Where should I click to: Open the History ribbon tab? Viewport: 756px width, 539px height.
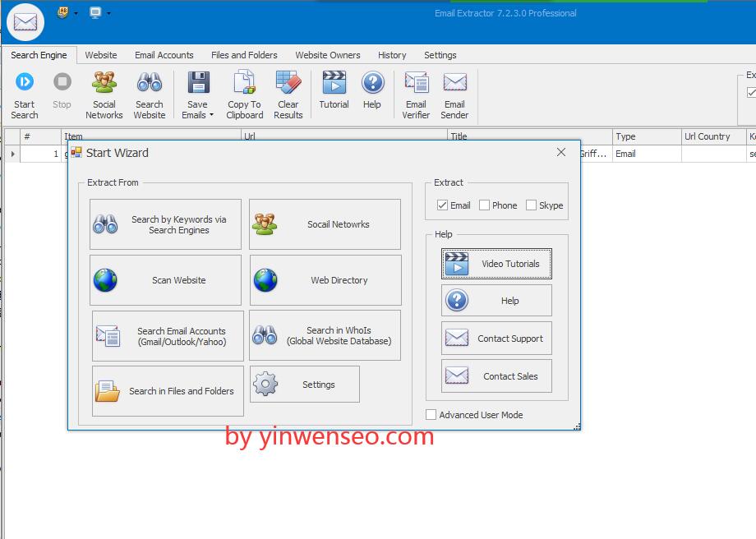[392, 55]
